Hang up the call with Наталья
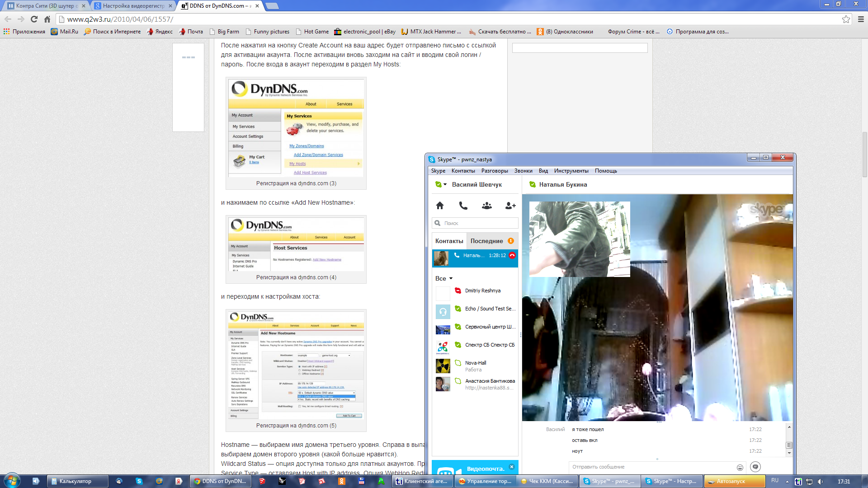Screen dimensions: 868x488 512,255
